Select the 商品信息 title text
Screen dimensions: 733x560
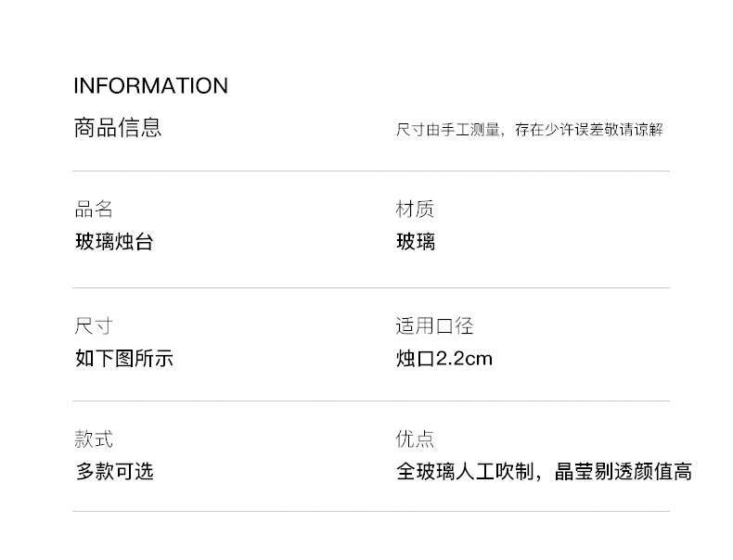(118, 128)
